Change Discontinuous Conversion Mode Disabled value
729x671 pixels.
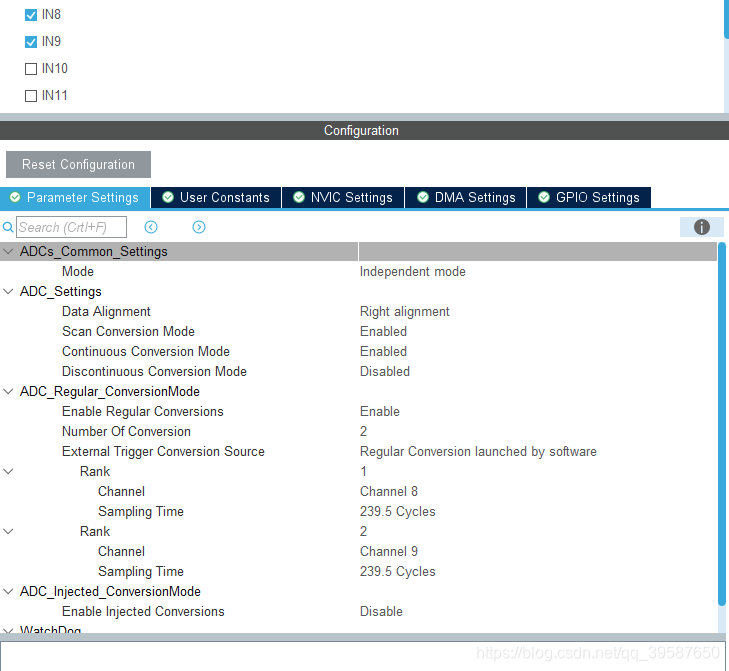click(x=384, y=372)
